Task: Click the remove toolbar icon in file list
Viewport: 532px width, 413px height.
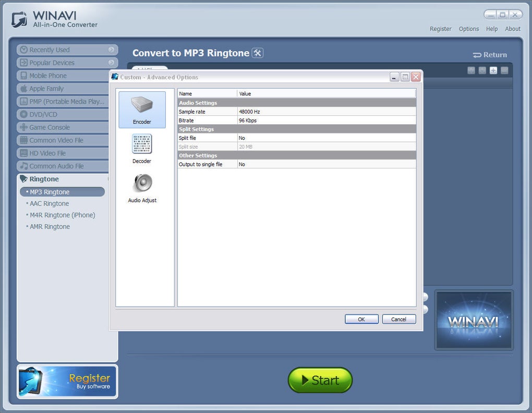Action: tap(504, 70)
